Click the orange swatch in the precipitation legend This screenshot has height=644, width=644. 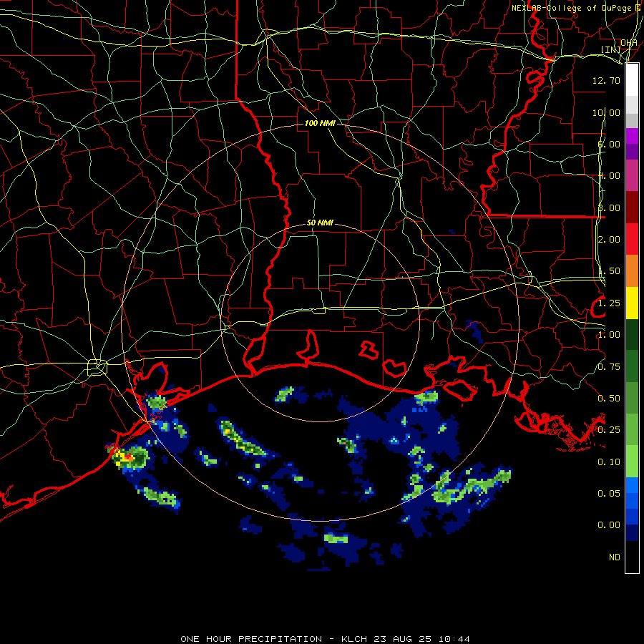tap(632, 271)
